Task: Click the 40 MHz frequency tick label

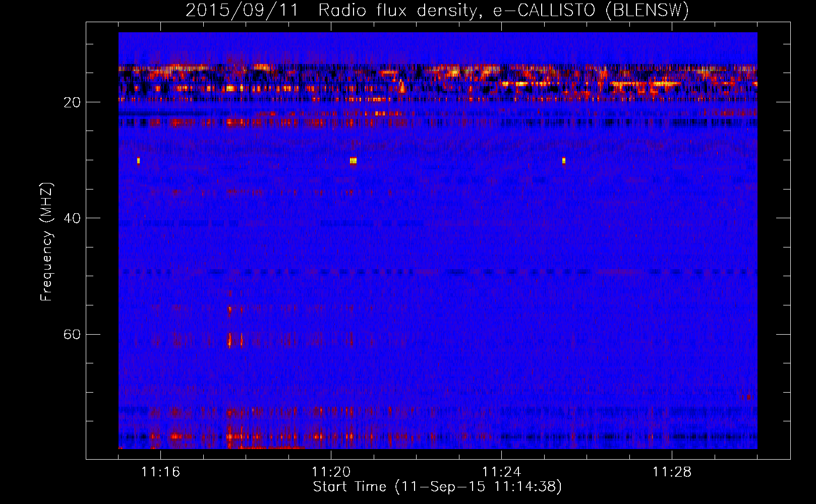Action: [x=72, y=218]
